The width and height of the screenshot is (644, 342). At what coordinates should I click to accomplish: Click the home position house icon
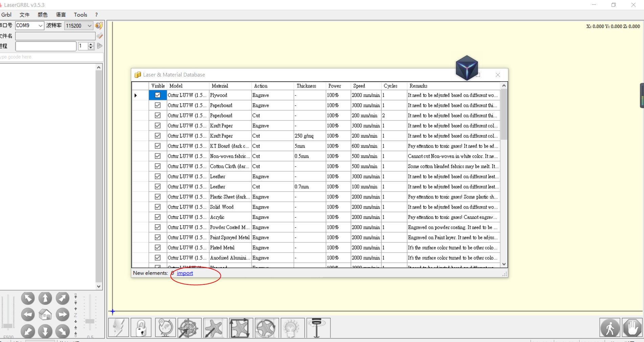coord(45,315)
